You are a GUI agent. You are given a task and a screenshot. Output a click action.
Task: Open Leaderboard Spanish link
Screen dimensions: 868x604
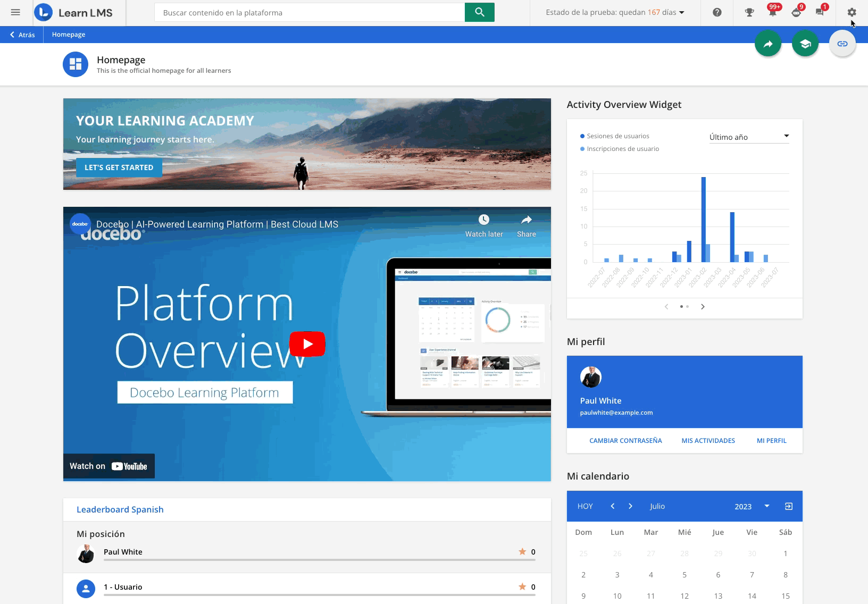pos(120,509)
